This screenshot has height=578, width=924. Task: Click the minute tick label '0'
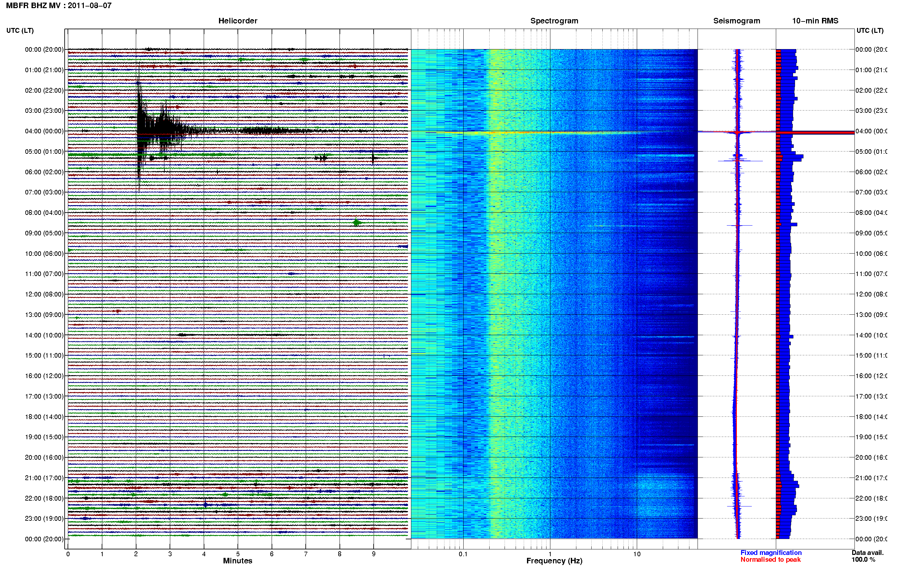tap(68, 554)
